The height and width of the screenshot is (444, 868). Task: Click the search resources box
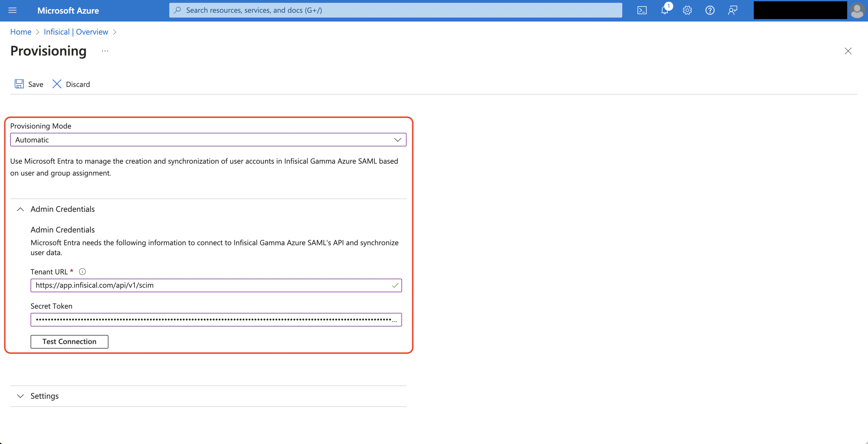point(395,10)
